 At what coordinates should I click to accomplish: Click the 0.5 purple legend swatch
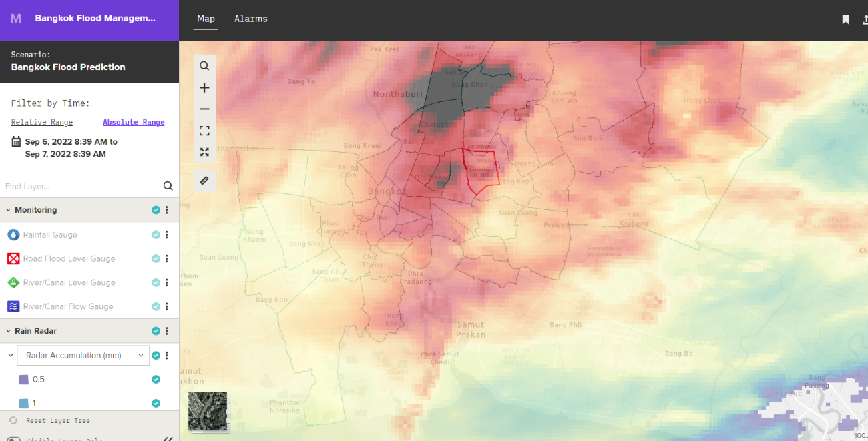click(23, 380)
